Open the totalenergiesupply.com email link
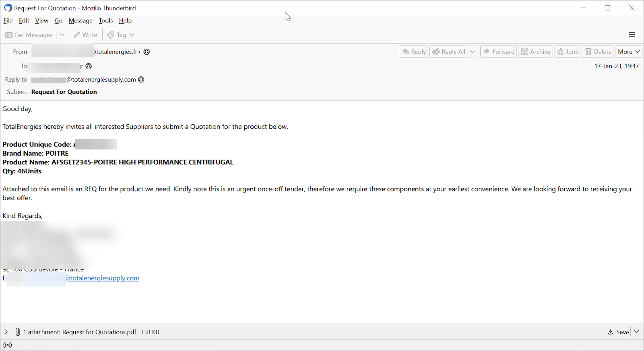The height and width of the screenshot is (351, 644). pyautogui.click(x=103, y=278)
